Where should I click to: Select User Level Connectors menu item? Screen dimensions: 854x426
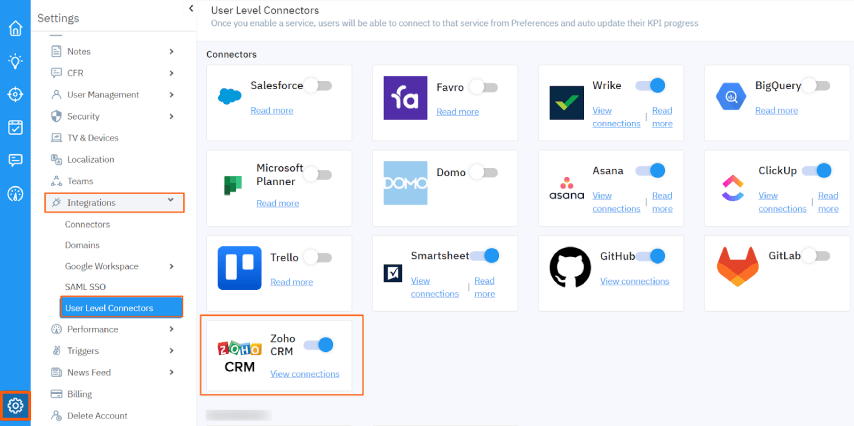[x=121, y=308]
